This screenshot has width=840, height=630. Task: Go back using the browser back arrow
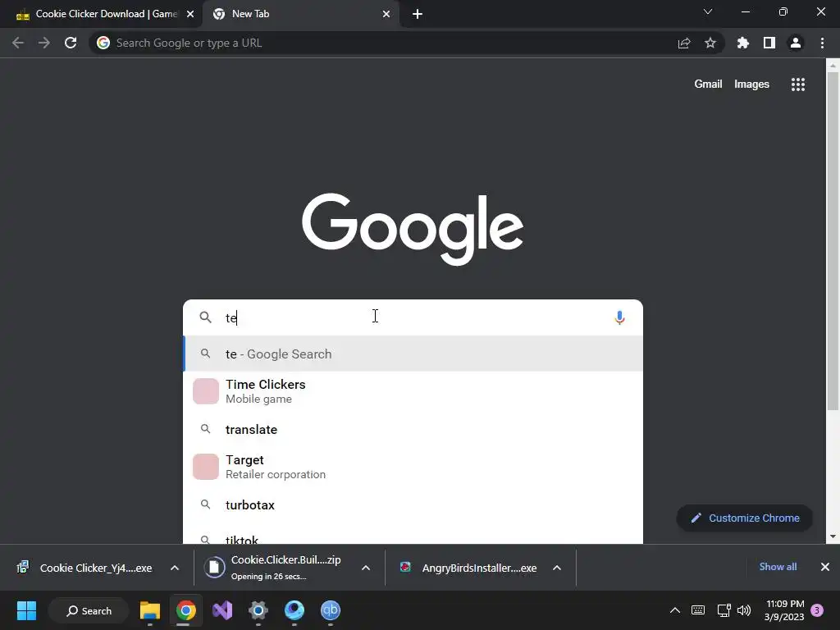[x=18, y=43]
